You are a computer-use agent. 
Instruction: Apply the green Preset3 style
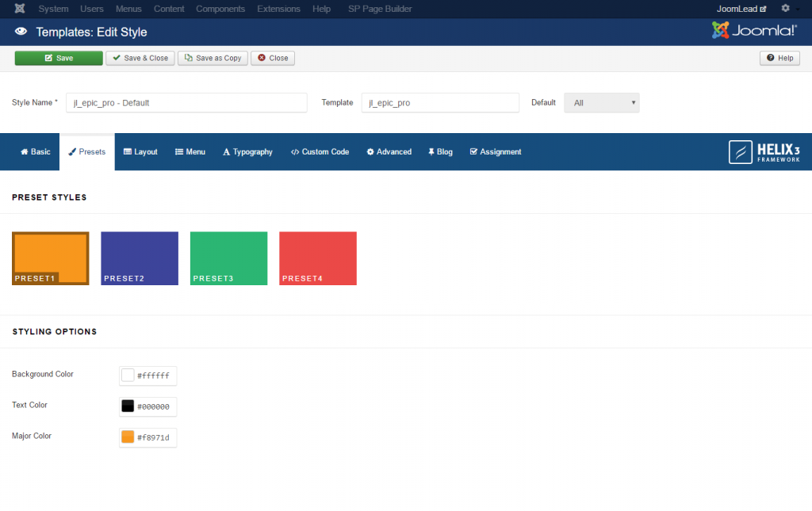click(228, 257)
